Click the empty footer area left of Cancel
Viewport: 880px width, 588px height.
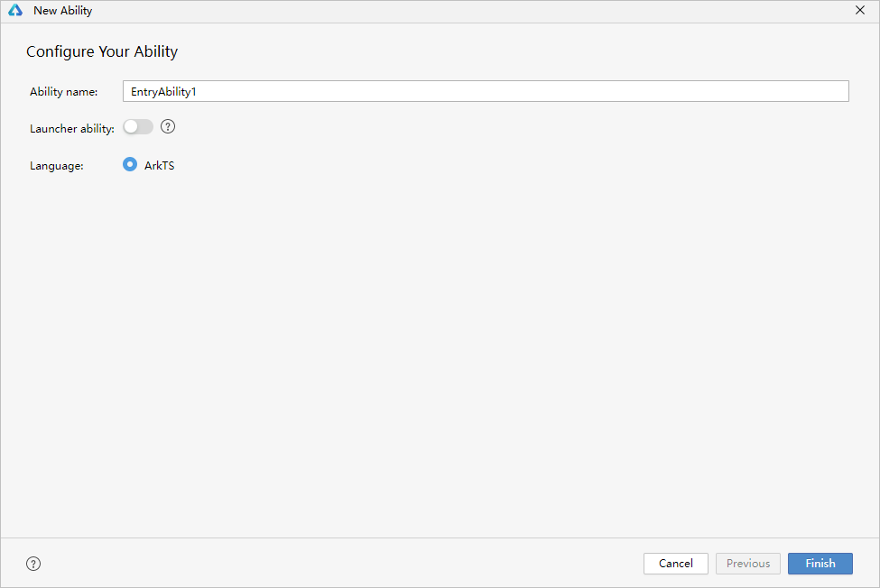coord(343,564)
